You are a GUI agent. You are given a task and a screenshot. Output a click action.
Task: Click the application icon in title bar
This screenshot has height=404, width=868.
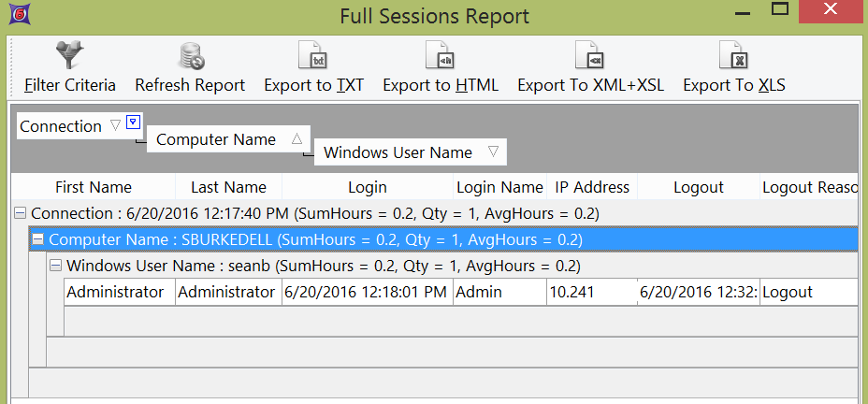[15, 15]
